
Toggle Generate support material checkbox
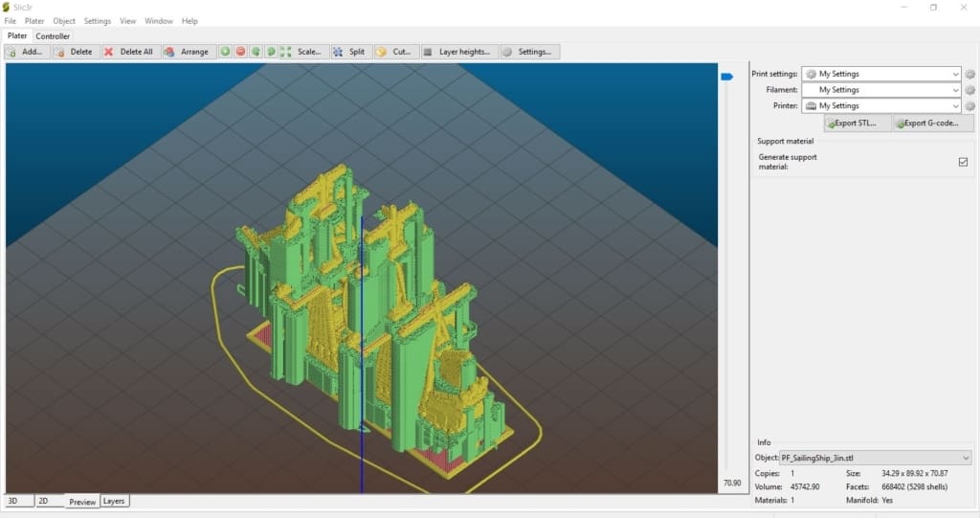tap(963, 162)
